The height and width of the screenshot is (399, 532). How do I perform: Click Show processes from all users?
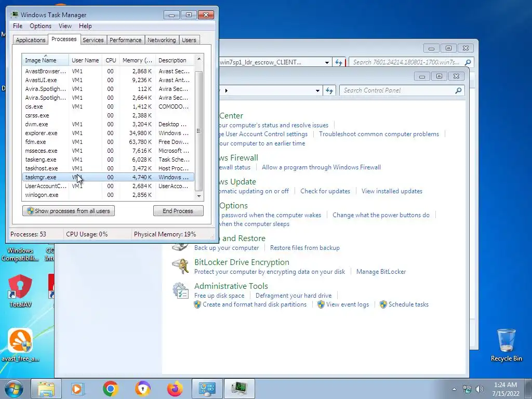(69, 211)
